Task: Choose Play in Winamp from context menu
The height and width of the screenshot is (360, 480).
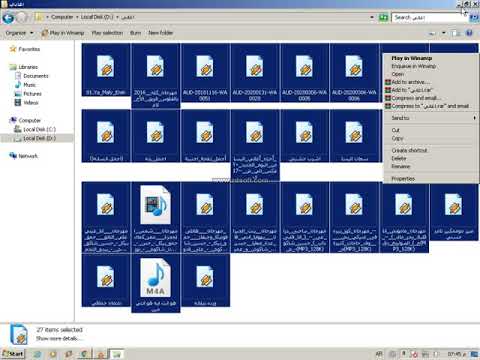Action: 431,58
